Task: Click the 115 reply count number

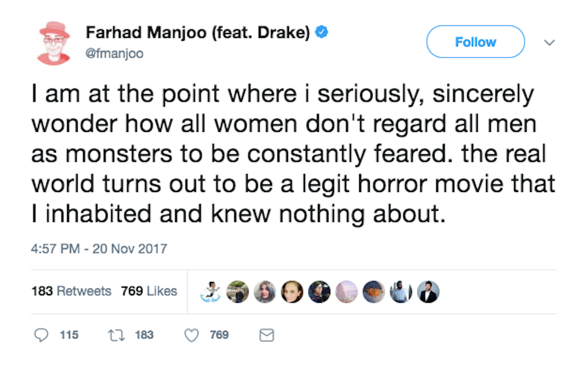Action: point(69,335)
